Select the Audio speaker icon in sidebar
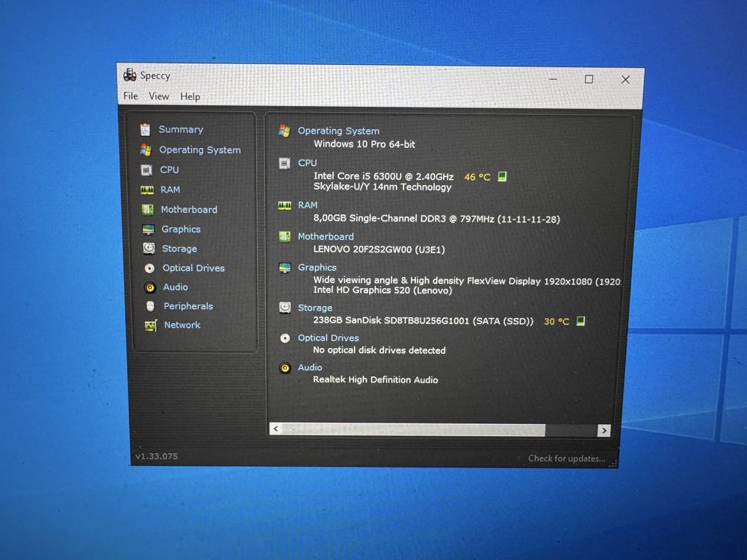The image size is (747, 560). 150,287
